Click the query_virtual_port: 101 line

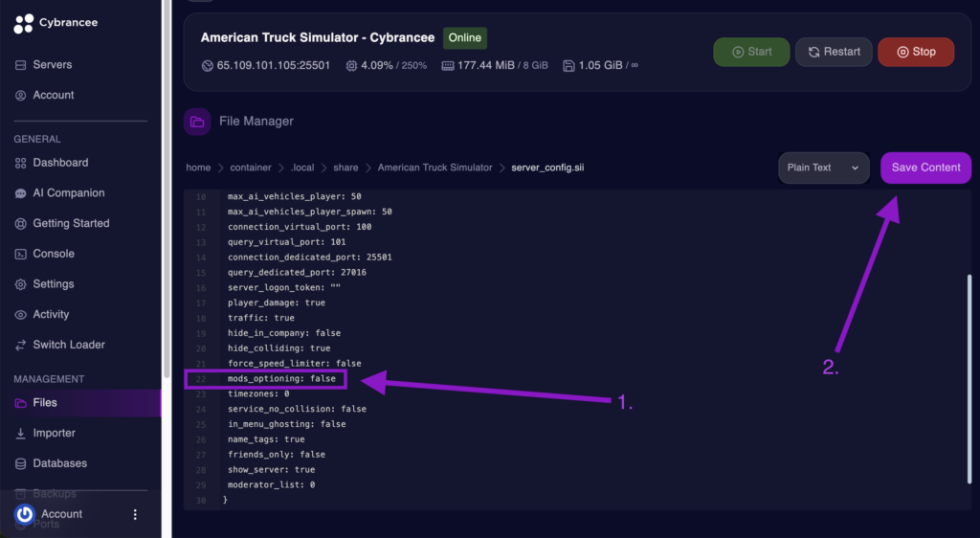click(x=286, y=242)
